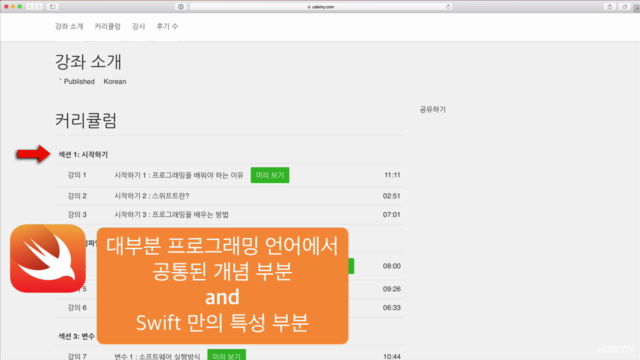Click the 강좌 소개 page heading
This screenshot has width=640, height=360.
[x=88, y=62]
